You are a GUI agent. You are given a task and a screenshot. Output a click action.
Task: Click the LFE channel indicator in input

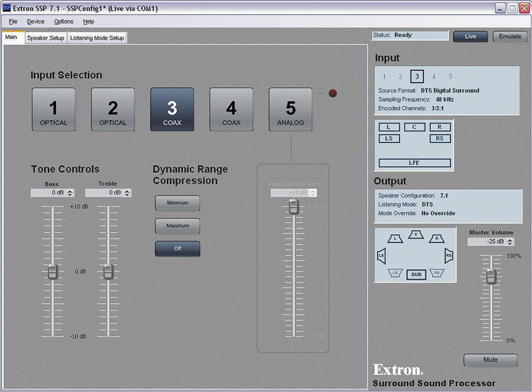(x=414, y=163)
